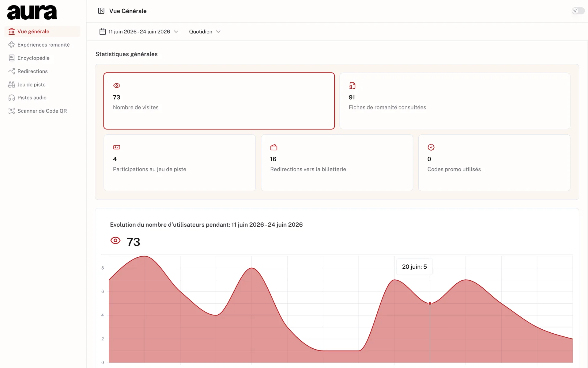Click the aura logo

click(x=32, y=12)
